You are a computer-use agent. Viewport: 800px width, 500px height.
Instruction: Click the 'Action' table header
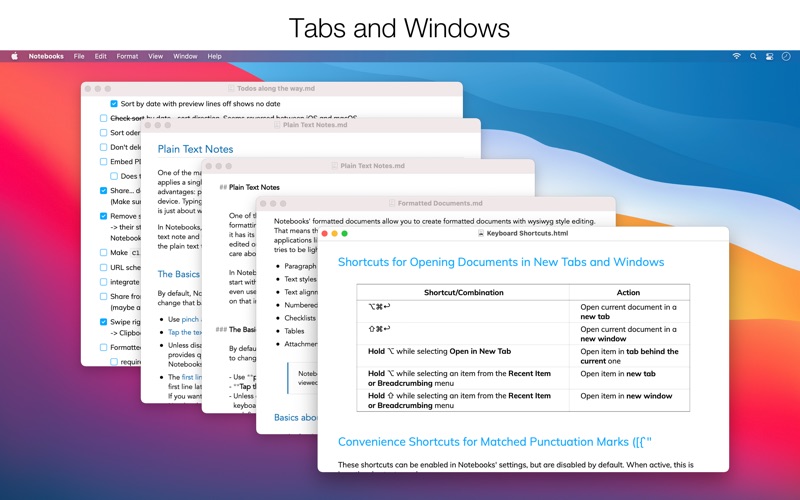[628, 292]
